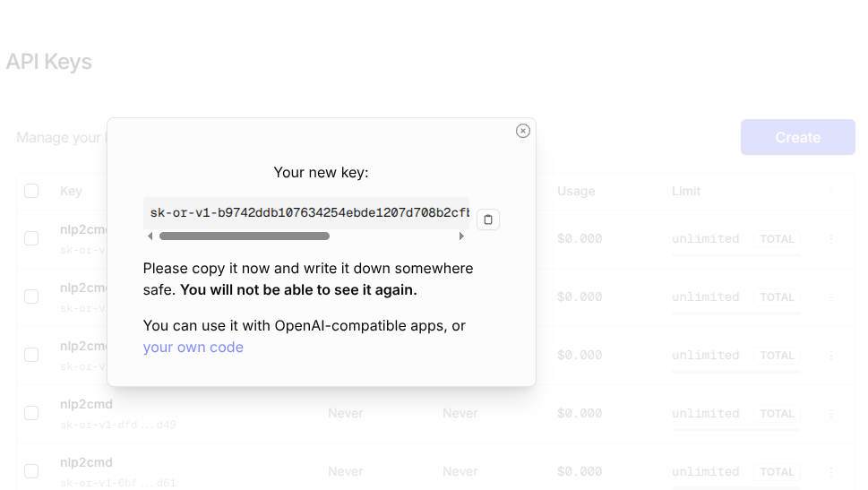Viewport: 868px width, 490px height.
Task: Open the three-dot menu for the key ending d49
Action: (x=831, y=414)
